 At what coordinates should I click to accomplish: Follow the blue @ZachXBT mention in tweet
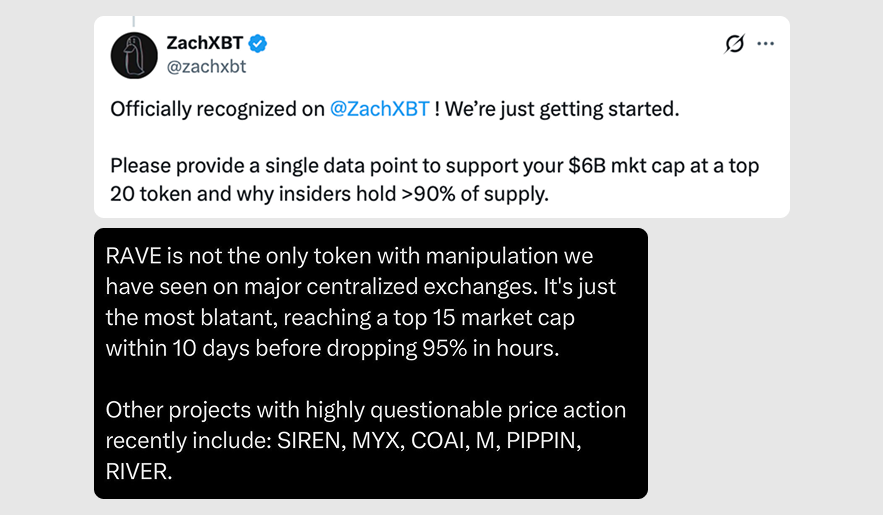(379, 109)
